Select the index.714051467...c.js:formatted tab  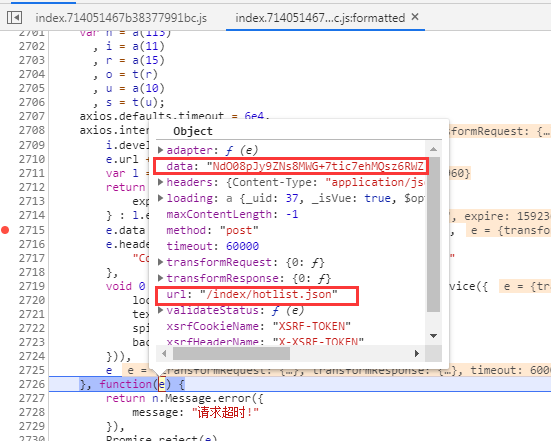pyautogui.click(x=320, y=18)
